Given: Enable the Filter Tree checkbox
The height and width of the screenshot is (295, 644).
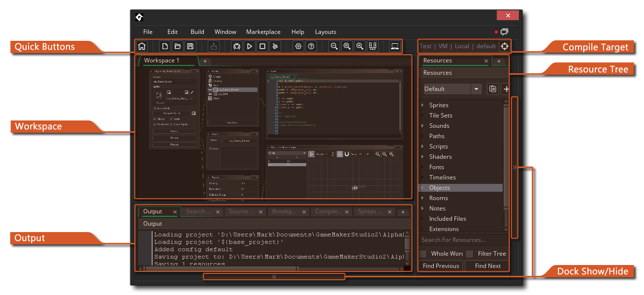Looking at the screenshot, I should point(470,254).
